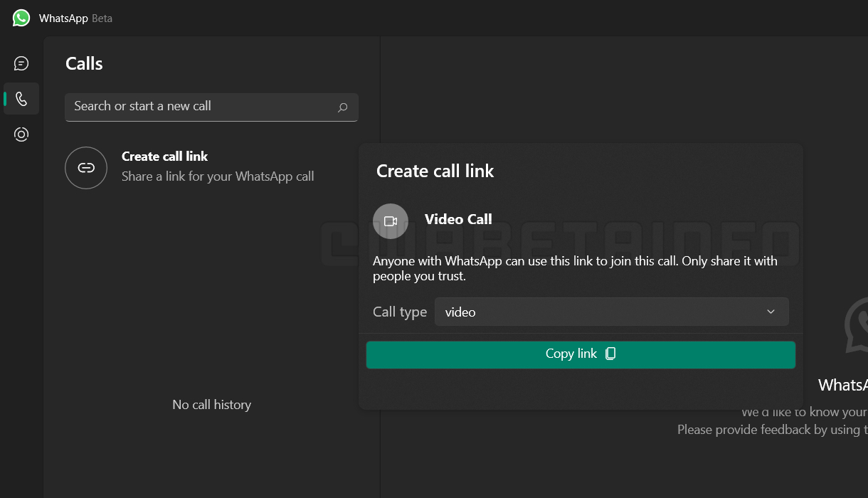This screenshot has width=868, height=498.
Task: Click the Calls panel heading
Action: [84, 63]
